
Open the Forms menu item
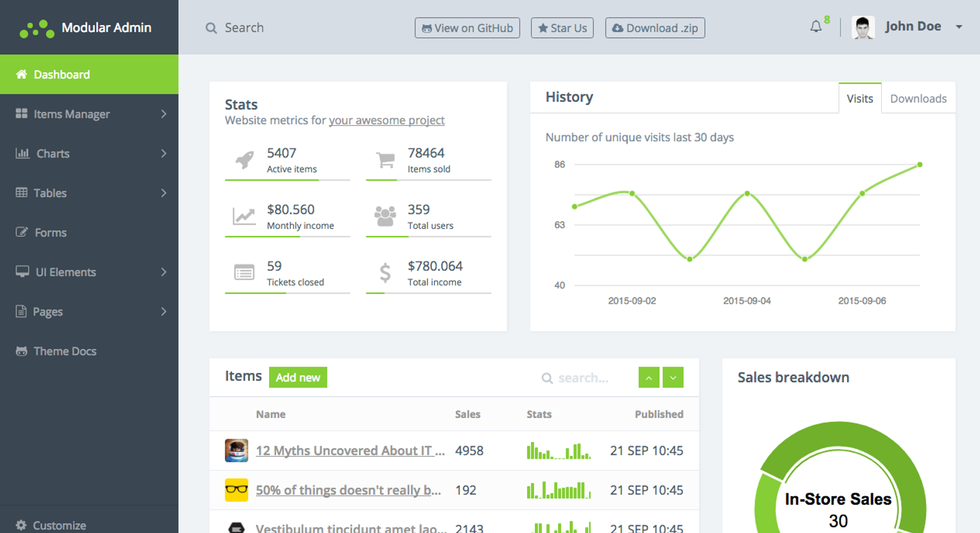click(89, 233)
